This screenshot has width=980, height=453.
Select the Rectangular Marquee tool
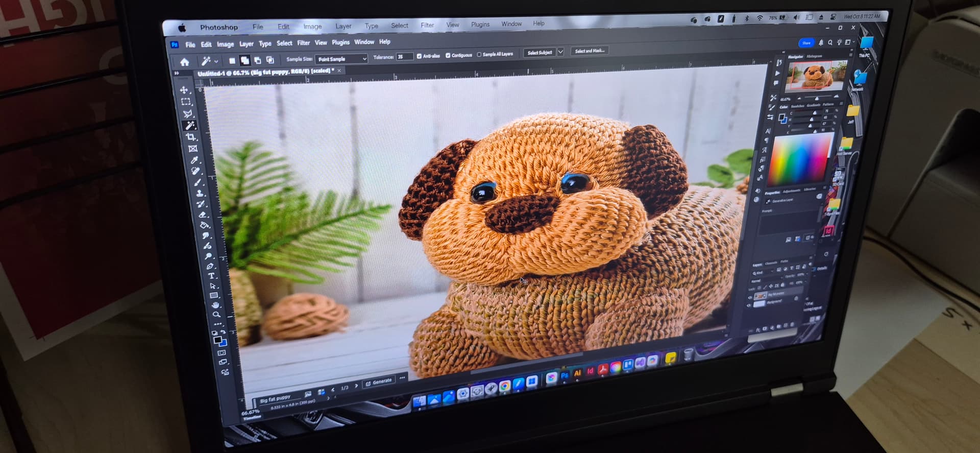tap(186, 102)
